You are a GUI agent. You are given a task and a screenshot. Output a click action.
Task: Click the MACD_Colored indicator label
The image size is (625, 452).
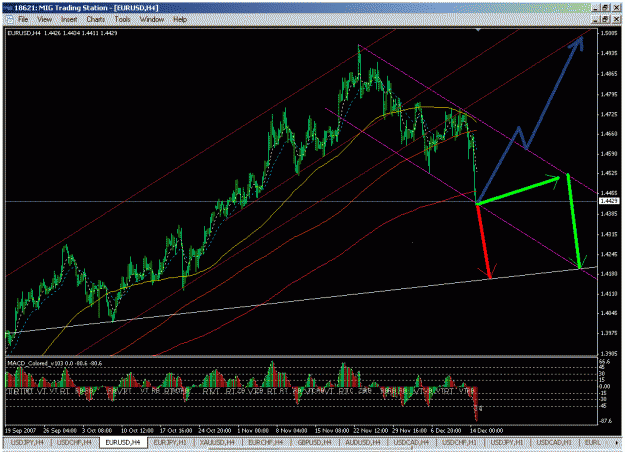pyautogui.click(x=55, y=363)
